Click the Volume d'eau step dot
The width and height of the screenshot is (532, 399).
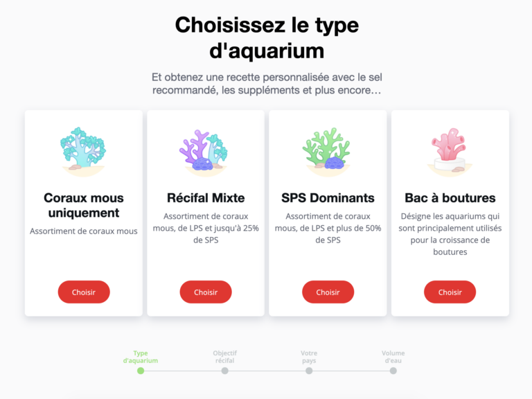[393, 371]
